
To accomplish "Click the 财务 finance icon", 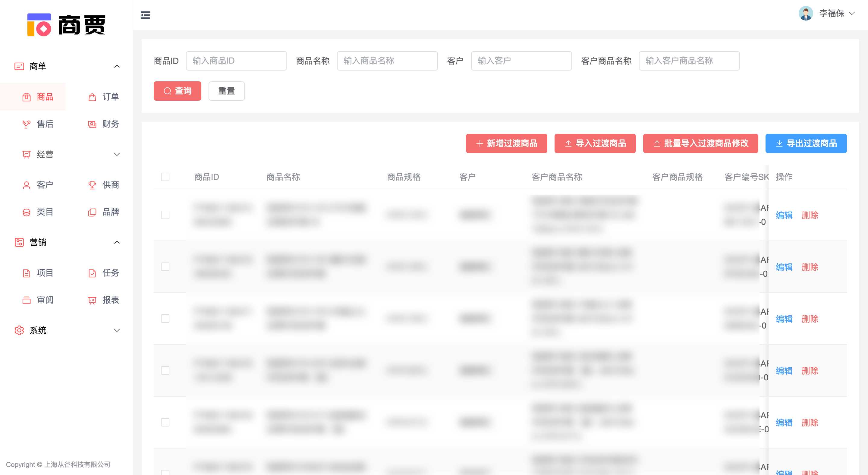I will coord(92,124).
